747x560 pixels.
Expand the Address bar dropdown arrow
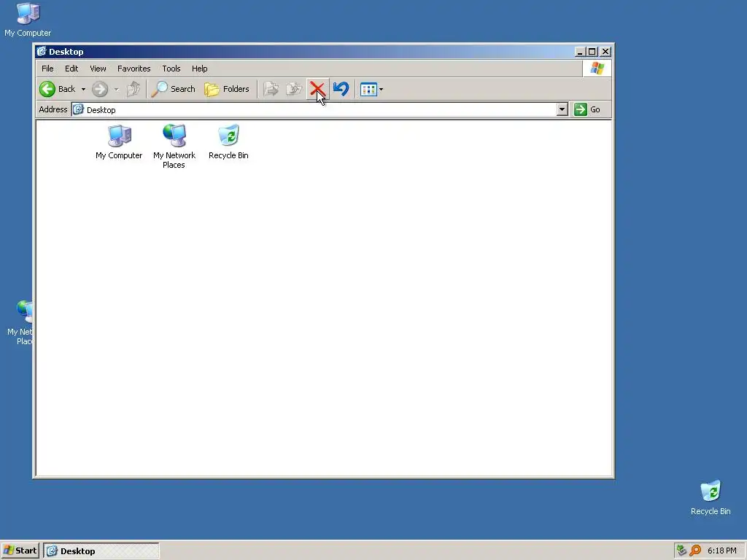tap(562, 110)
